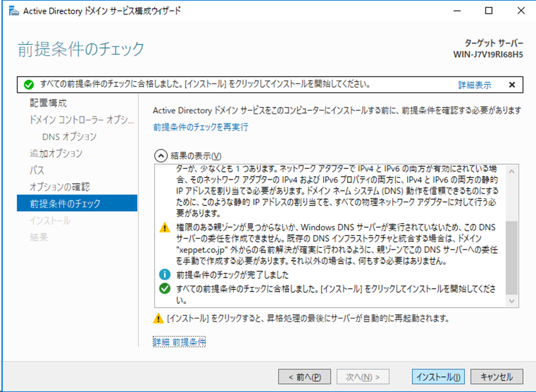Go back with the 前へ button

point(305,377)
